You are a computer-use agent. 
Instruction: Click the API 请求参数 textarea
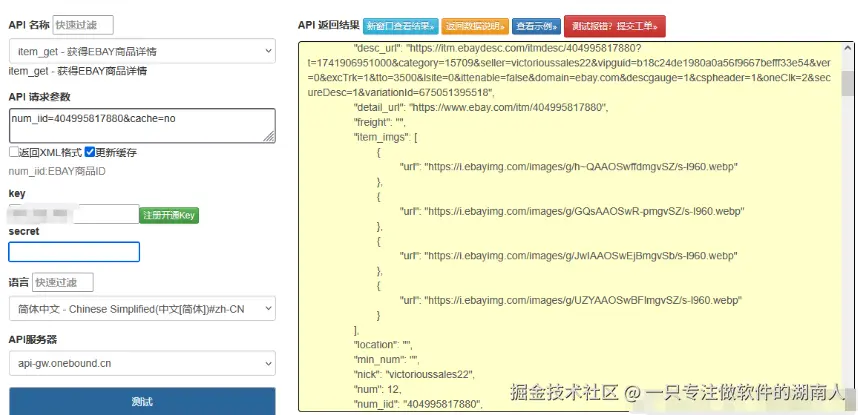142,126
